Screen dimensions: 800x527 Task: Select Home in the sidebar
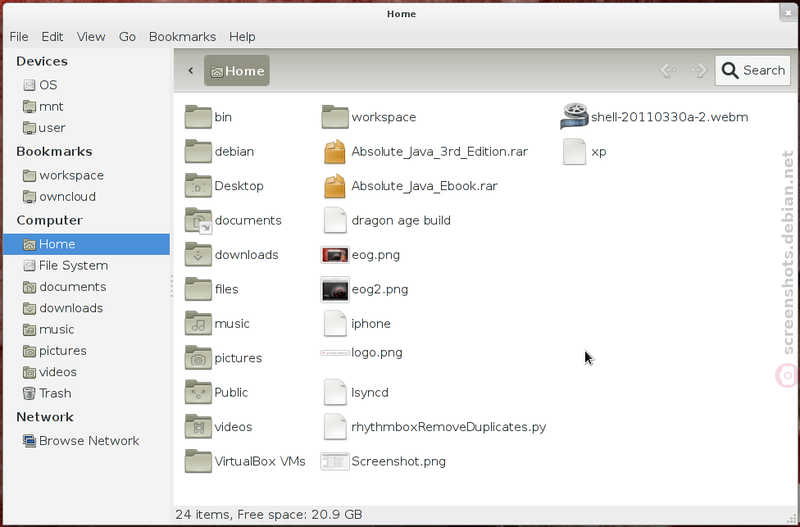86,244
